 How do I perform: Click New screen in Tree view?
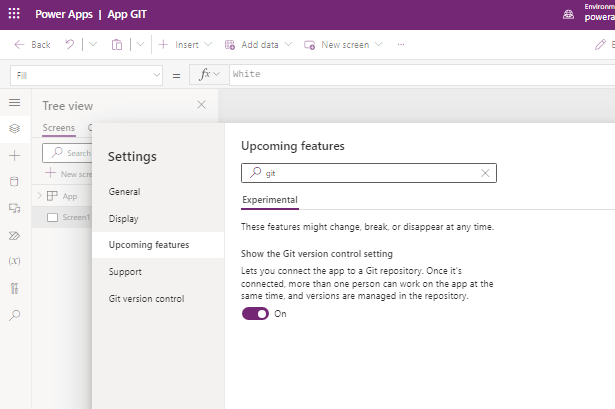coord(68,174)
